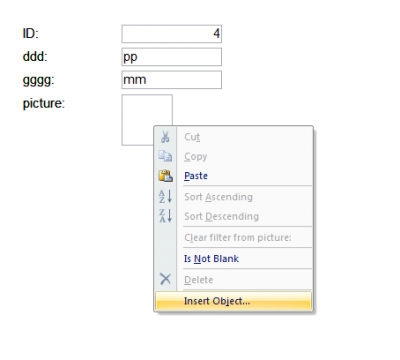Click the Copy pages icon
The width and height of the screenshot is (400, 360).
coord(165,156)
